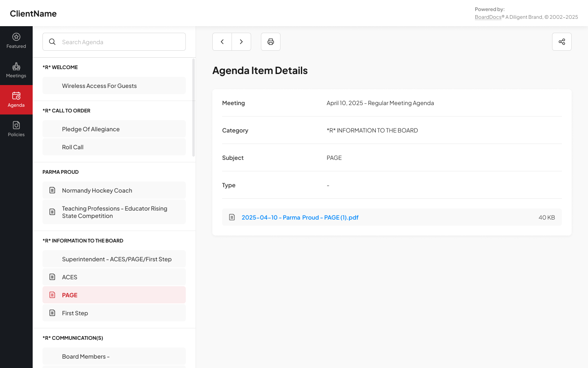Click the 40 KB file size

[x=547, y=217]
